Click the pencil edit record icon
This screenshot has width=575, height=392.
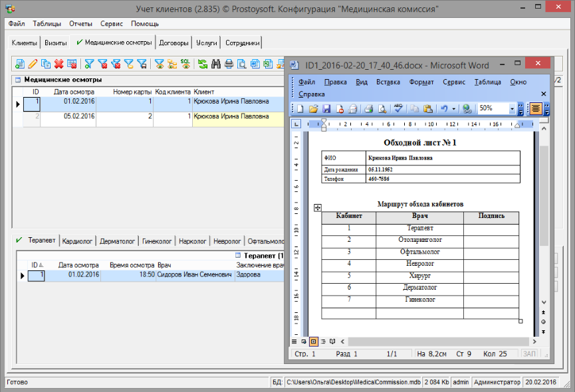pyautogui.click(x=32, y=64)
